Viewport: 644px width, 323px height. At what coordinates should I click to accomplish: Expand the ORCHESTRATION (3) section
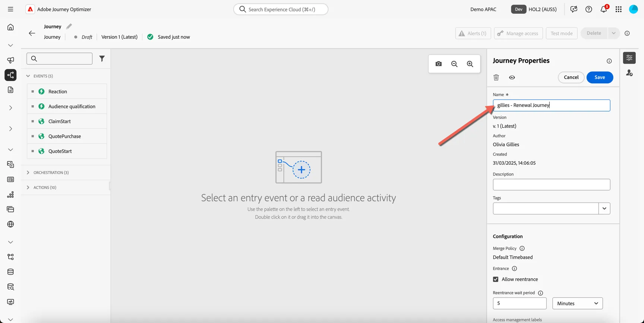[28, 173]
